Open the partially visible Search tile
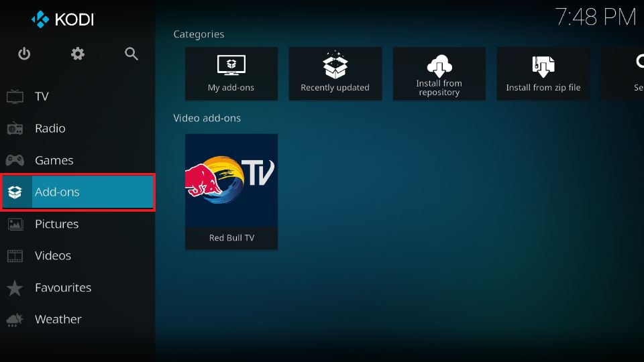This screenshot has width=644, height=362. tap(623, 74)
